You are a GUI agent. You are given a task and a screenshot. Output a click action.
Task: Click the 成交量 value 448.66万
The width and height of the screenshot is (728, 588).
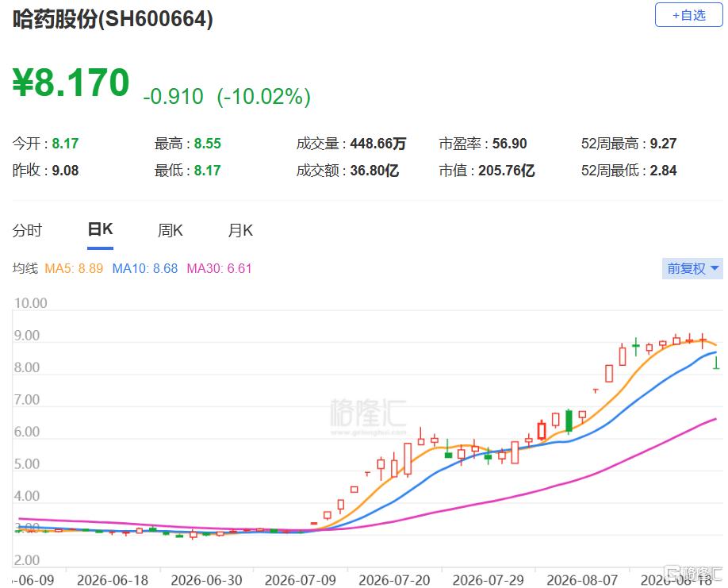coord(378,144)
